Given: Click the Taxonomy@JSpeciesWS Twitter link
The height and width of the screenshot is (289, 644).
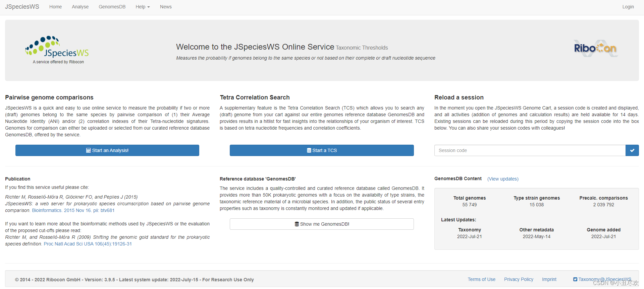Looking at the screenshot, I should click(602, 279).
